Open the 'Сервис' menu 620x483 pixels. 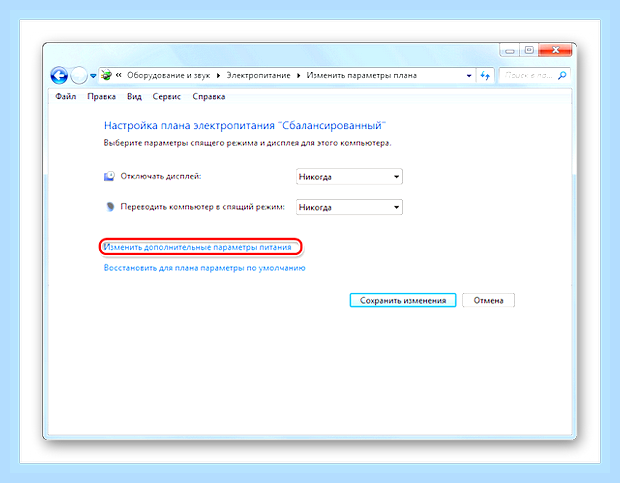pos(166,96)
